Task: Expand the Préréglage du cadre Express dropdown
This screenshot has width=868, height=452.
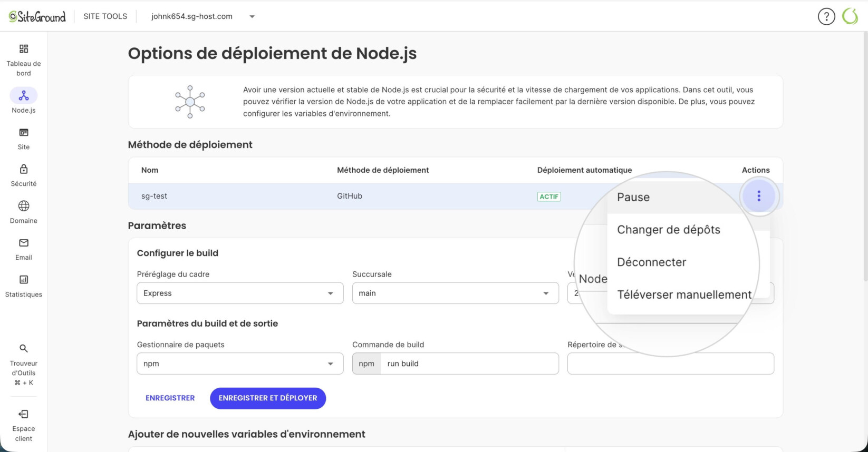Action: coord(240,293)
